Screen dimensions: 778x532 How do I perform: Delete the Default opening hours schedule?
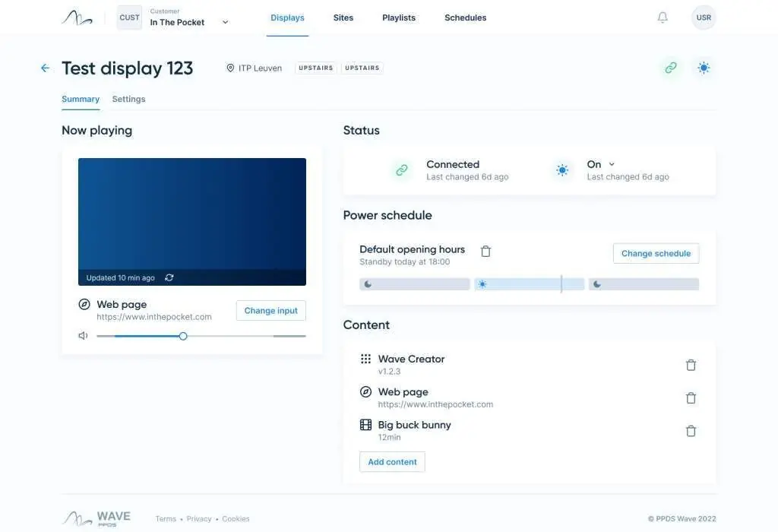tap(486, 251)
